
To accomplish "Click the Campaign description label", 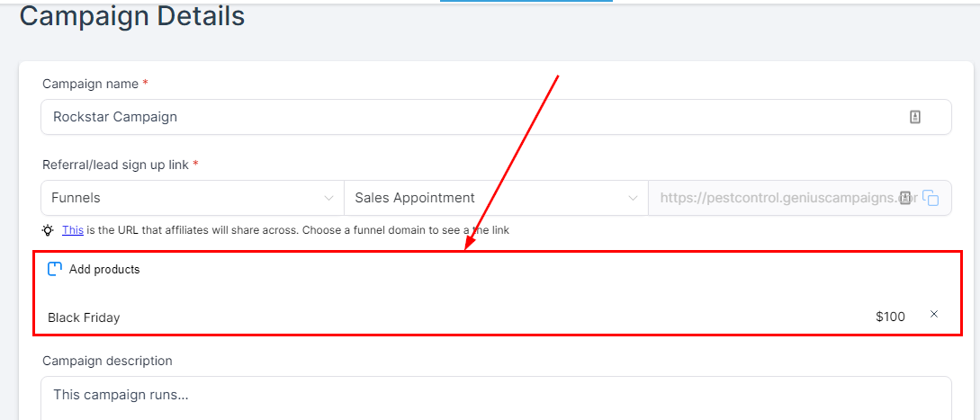I will (107, 361).
